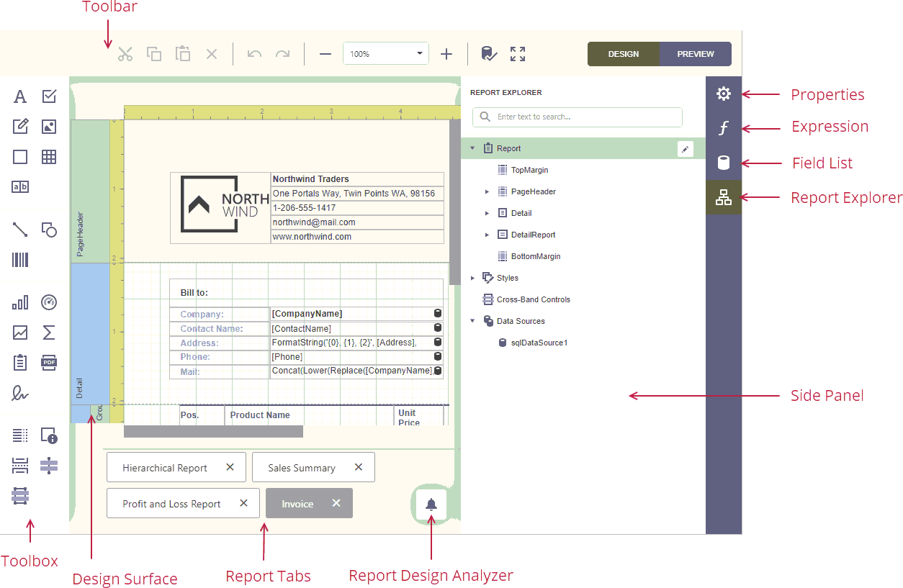Open the zoom level dropdown
Image resolution: width=903 pixels, height=588 pixels.
click(x=420, y=54)
